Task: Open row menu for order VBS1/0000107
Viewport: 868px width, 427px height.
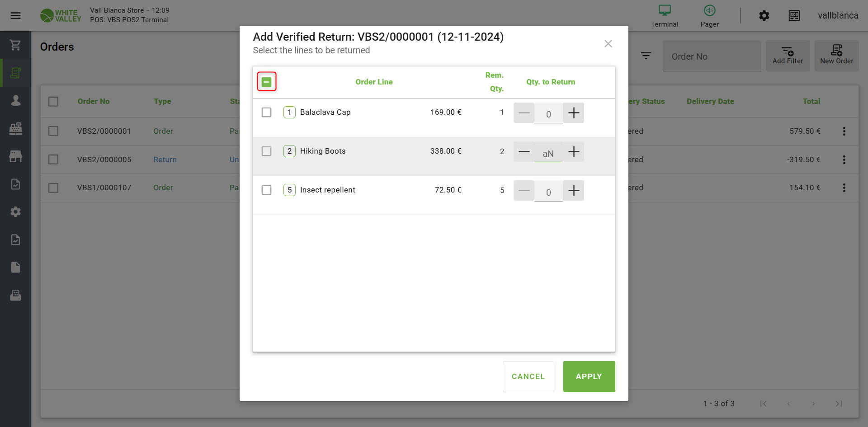Action: [844, 188]
